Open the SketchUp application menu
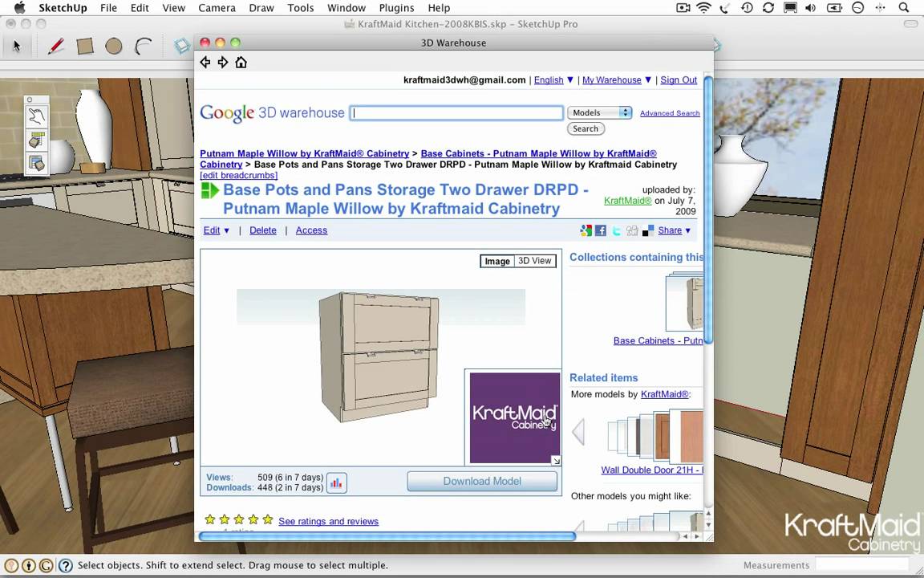924x578 pixels. [63, 8]
